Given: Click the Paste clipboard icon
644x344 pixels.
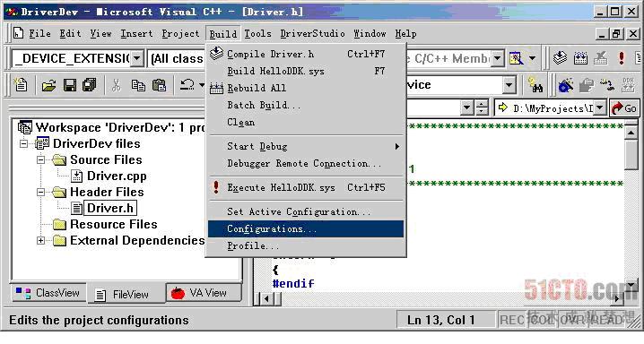Looking at the screenshot, I should coord(160,85).
